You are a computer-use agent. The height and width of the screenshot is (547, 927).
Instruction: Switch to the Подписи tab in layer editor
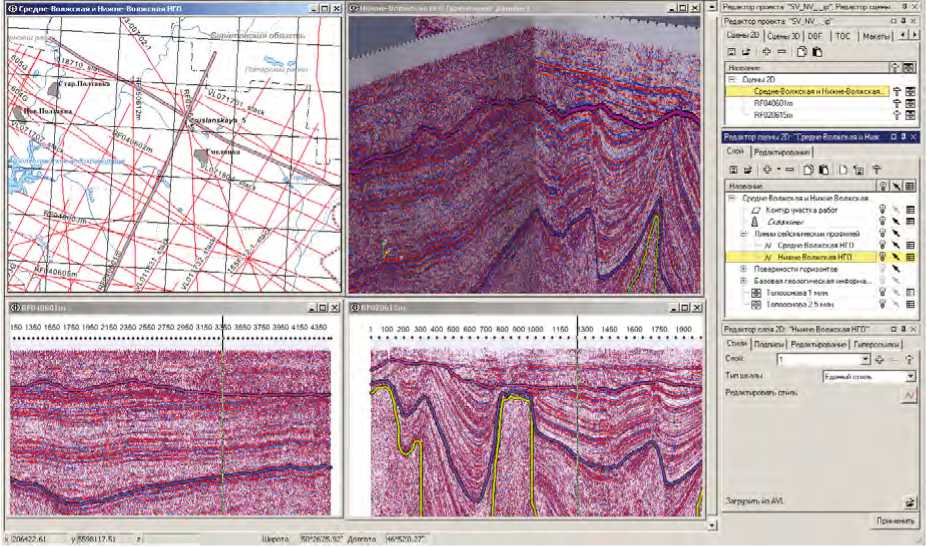point(768,343)
